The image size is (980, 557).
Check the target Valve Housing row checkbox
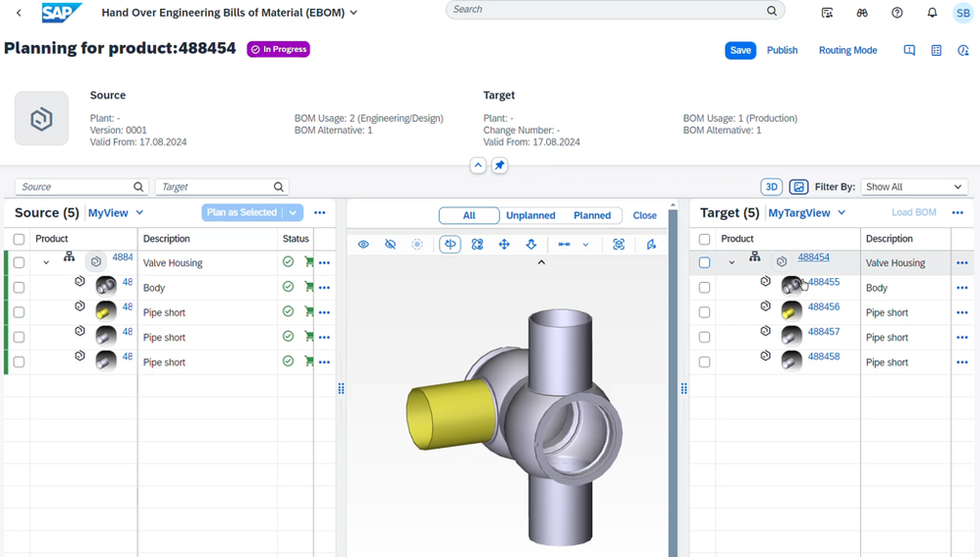click(704, 262)
